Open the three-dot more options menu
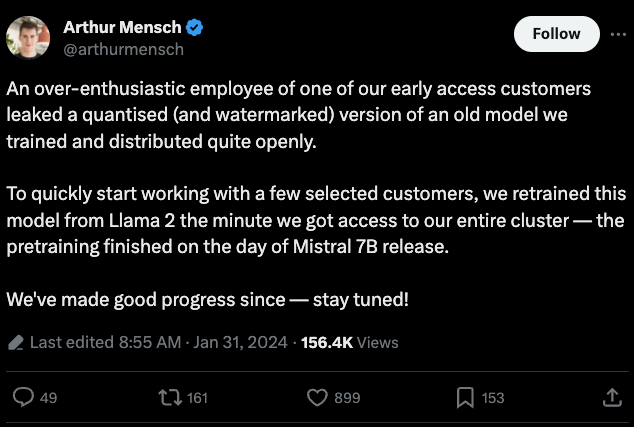The image size is (634, 427). 618,33
